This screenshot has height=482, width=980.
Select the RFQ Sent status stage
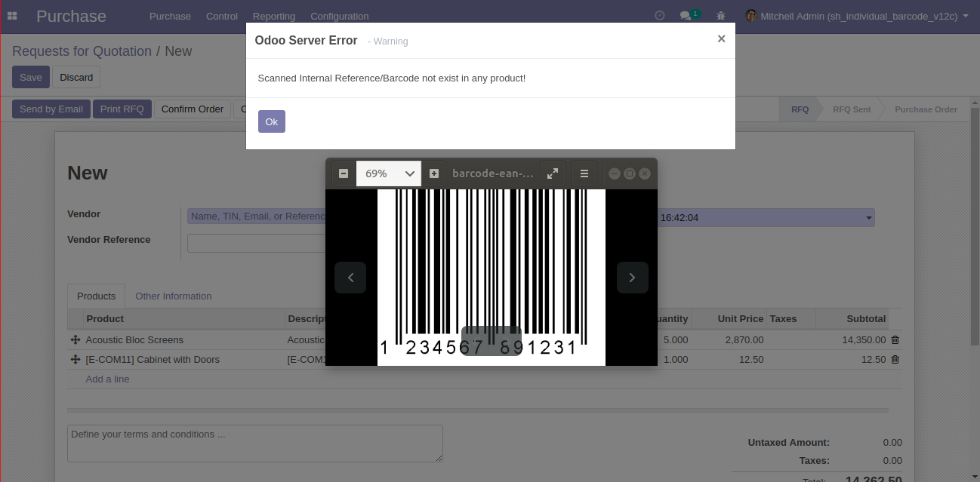[852, 109]
